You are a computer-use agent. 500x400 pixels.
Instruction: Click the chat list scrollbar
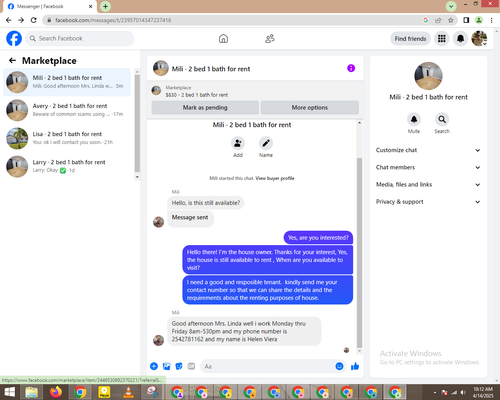(137, 123)
